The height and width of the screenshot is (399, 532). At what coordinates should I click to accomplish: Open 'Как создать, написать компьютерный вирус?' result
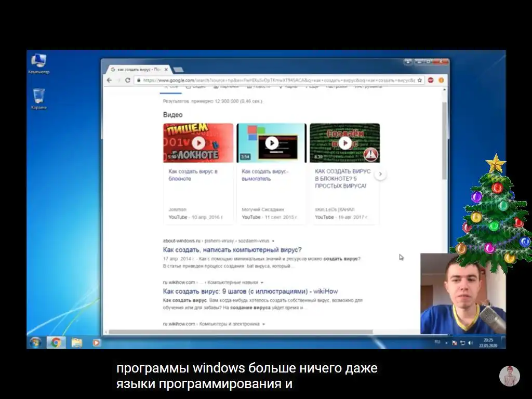[x=232, y=250]
